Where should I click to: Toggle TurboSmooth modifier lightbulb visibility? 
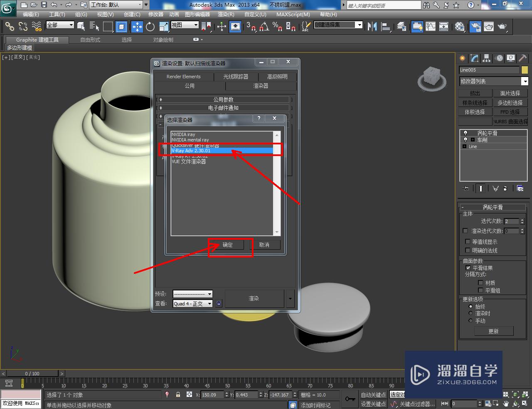point(465,133)
